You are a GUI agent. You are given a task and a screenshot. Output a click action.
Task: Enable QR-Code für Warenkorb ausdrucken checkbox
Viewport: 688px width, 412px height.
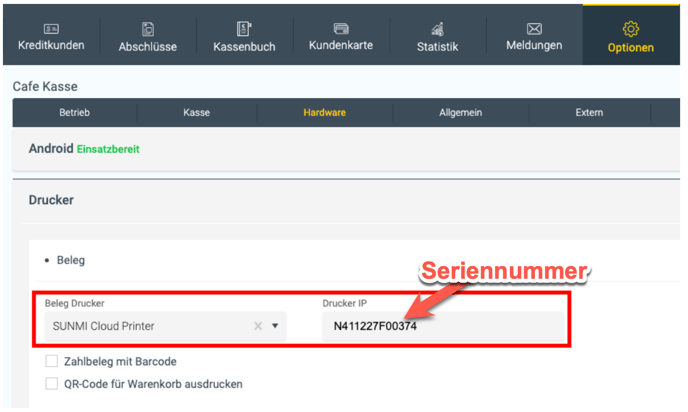pyautogui.click(x=52, y=384)
